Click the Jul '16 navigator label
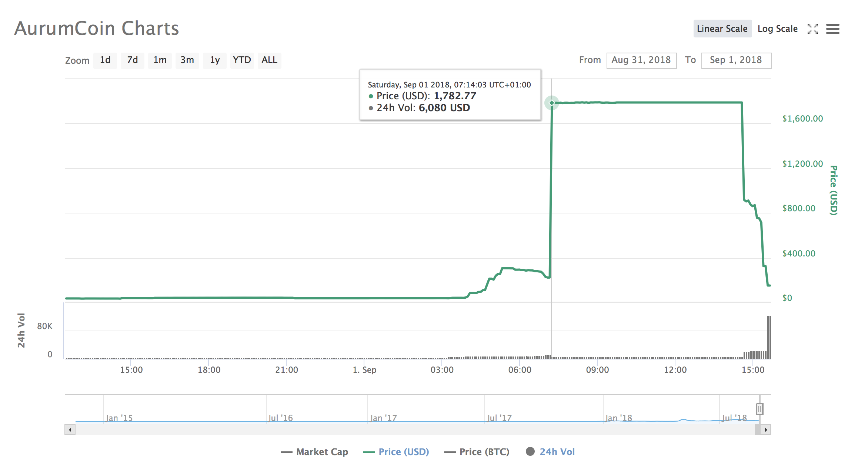This screenshot has width=868, height=461. click(x=280, y=418)
